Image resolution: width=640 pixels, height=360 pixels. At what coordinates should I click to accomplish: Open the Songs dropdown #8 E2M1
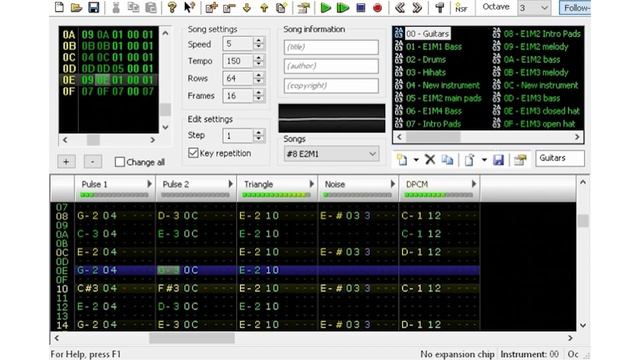point(331,154)
